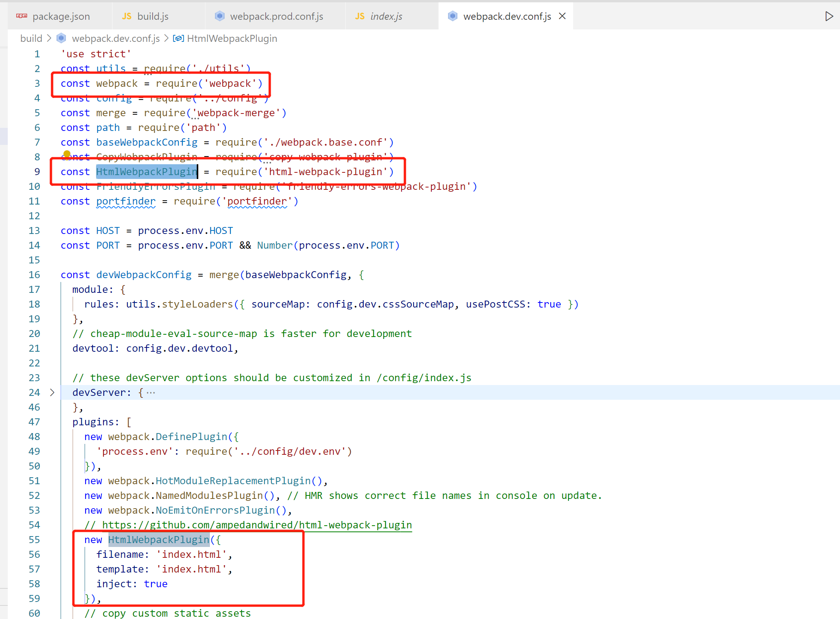This screenshot has height=619, width=840.
Task: Open the index.js preview tab
Action: [386, 16]
